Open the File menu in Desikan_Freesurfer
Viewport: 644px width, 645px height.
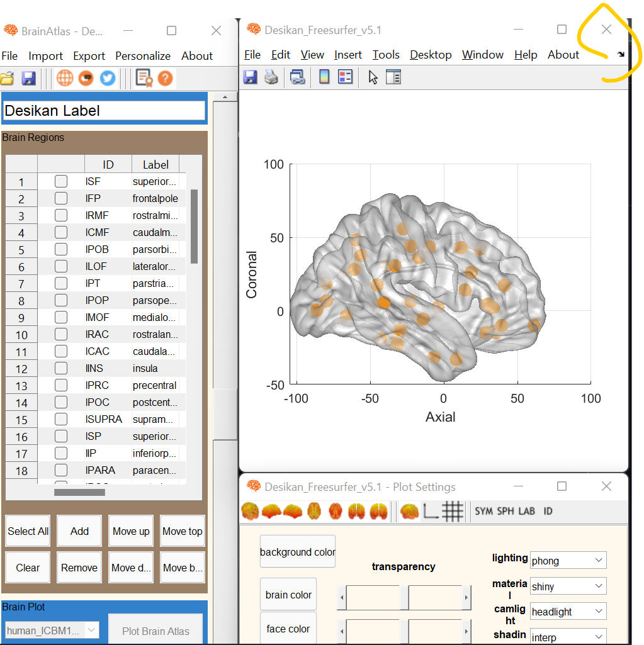pos(251,55)
